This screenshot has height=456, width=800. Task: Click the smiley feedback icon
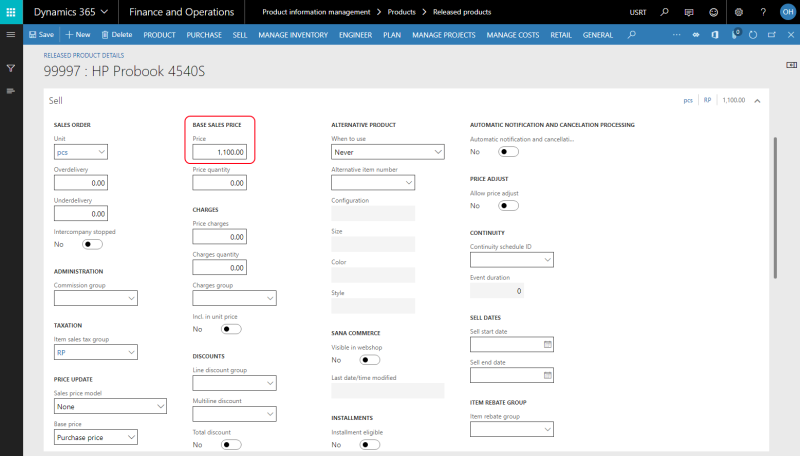point(714,12)
